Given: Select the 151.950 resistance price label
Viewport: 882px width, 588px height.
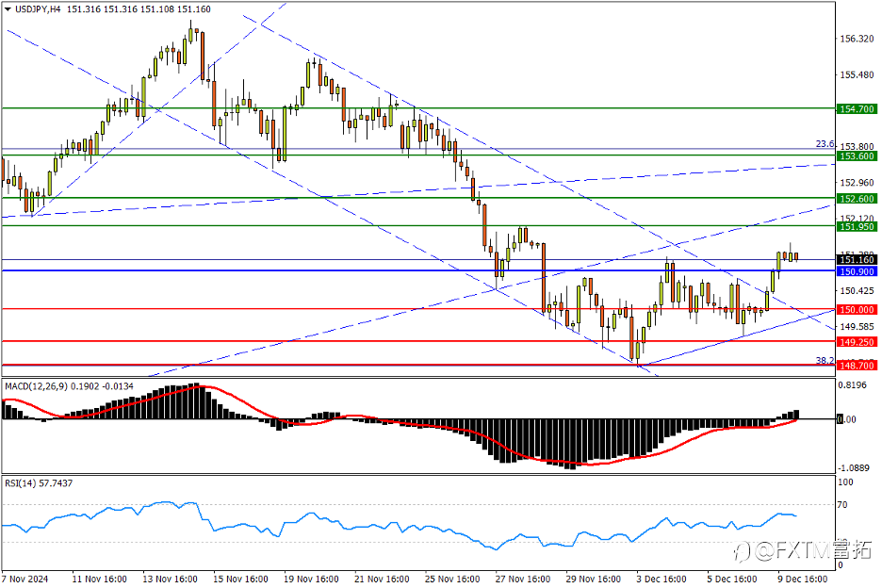Looking at the screenshot, I should pos(857,226).
